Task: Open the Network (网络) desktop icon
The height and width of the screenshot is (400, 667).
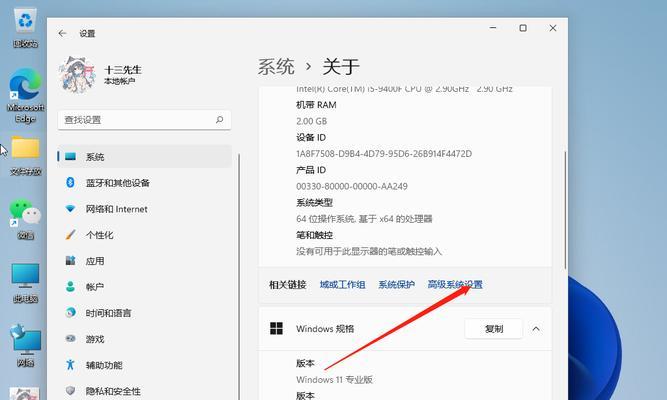Action: [x=26, y=346]
